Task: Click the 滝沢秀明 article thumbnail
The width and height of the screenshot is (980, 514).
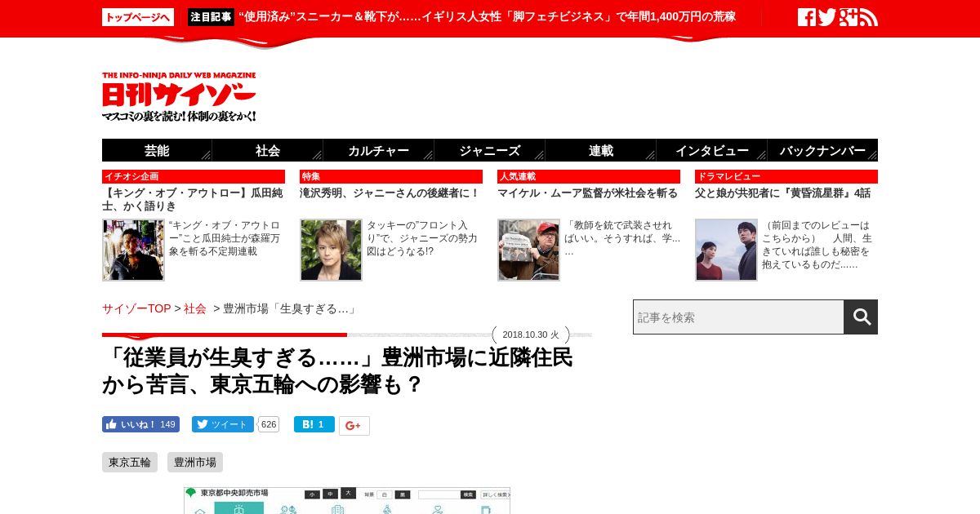Action: pyautogui.click(x=331, y=250)
